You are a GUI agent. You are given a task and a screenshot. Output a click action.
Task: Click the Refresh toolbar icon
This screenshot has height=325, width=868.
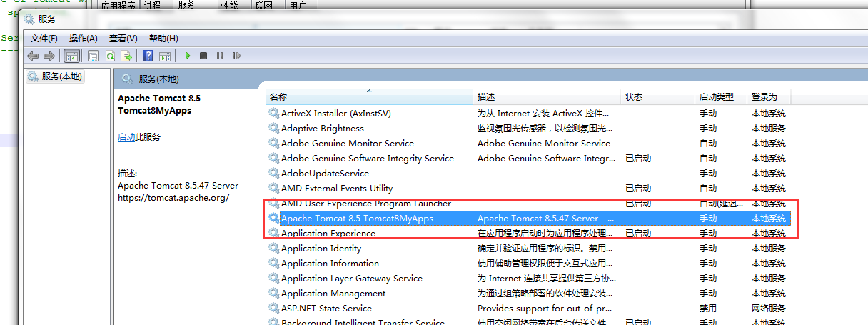pyautogui.click(x=111, y=56)
